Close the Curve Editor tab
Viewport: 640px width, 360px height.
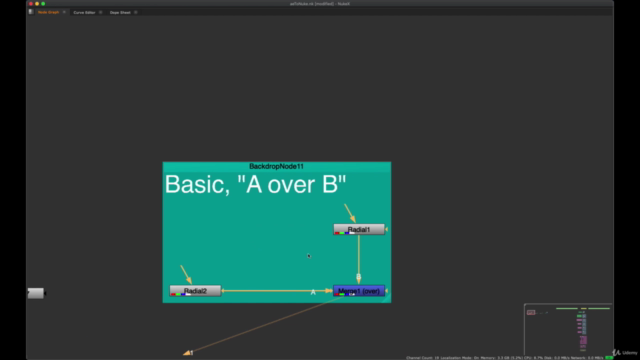pyautogui.click(x=100, y=13)
